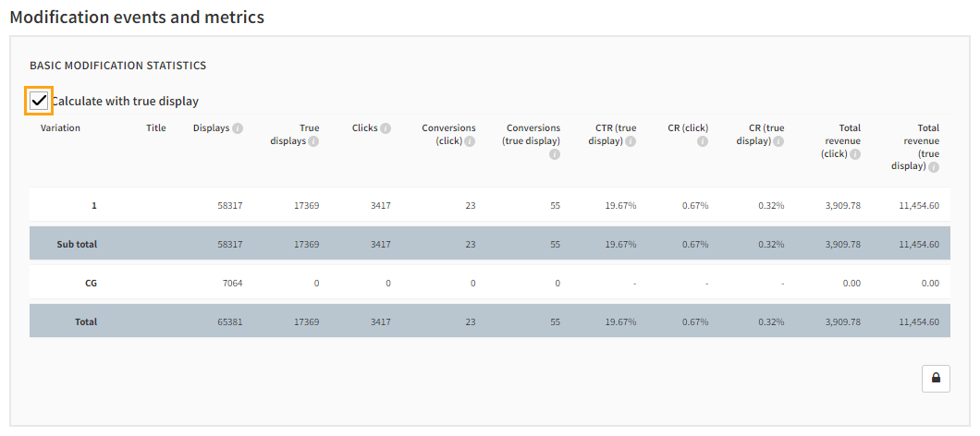Open the Clicks column info icon
This screenshot has width=980, height=436.
click(386, 128)
